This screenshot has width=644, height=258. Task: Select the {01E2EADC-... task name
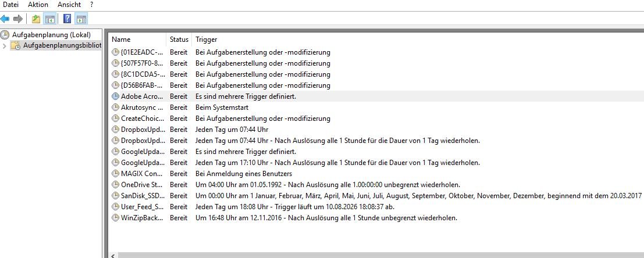point(142,52)
